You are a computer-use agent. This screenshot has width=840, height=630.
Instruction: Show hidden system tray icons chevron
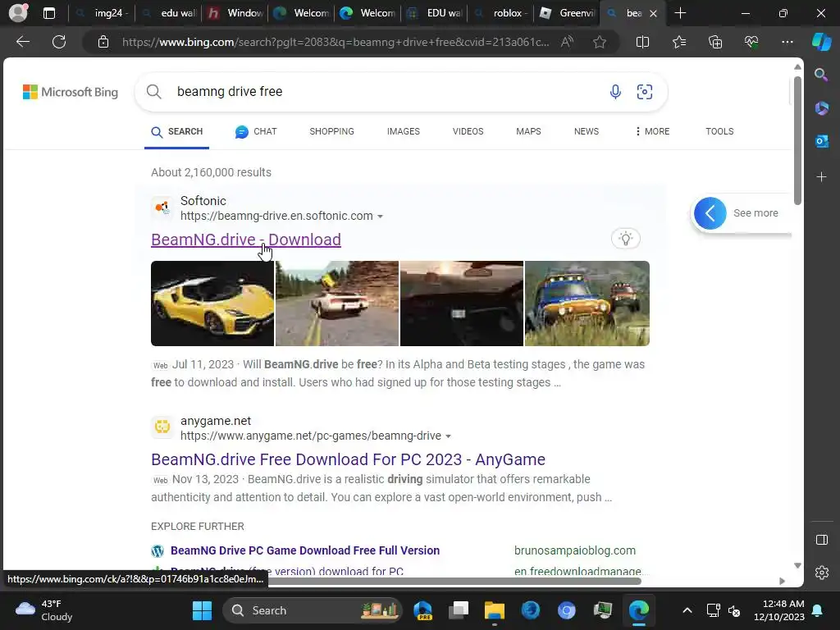[x=687, y=610]
